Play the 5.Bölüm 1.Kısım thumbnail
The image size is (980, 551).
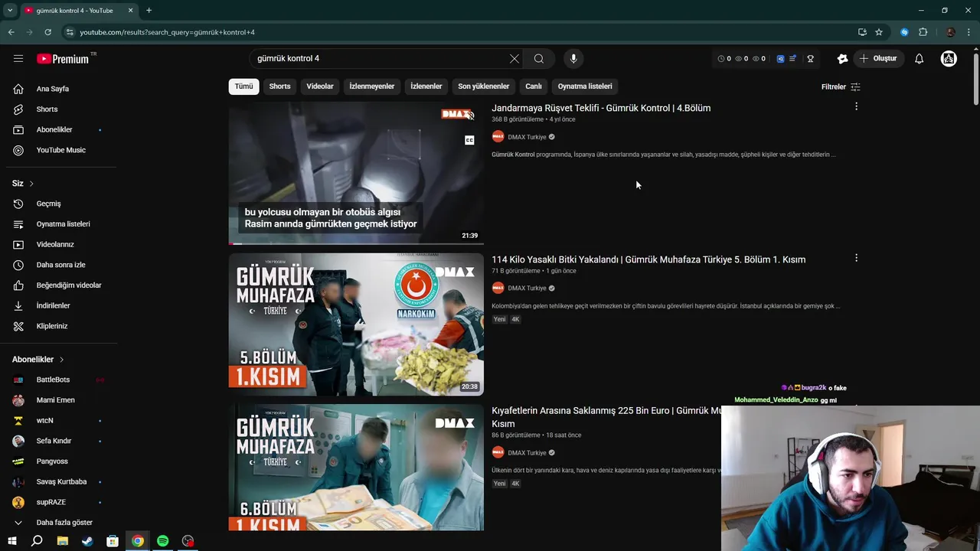click(356, 324)
